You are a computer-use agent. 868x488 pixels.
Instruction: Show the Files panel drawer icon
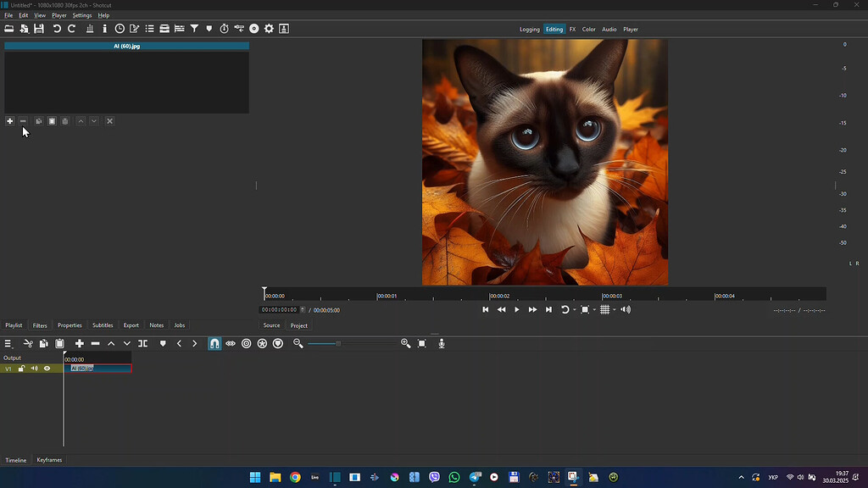pyautogui.click(x=164, y=29)
